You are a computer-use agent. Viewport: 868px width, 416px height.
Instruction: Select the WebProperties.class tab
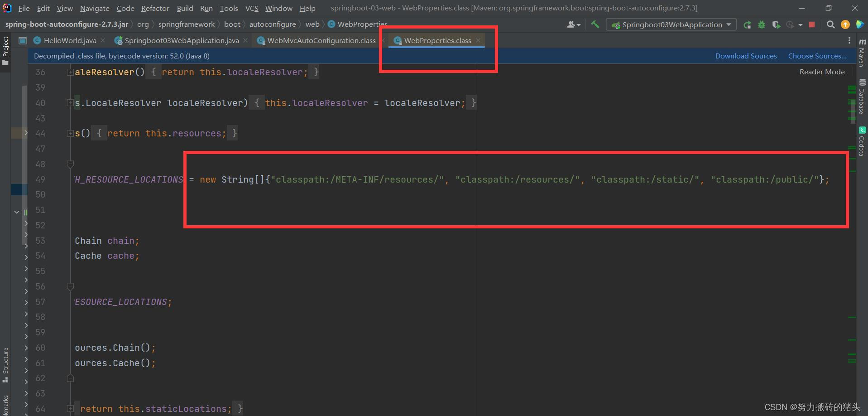(x=437, y=40)
